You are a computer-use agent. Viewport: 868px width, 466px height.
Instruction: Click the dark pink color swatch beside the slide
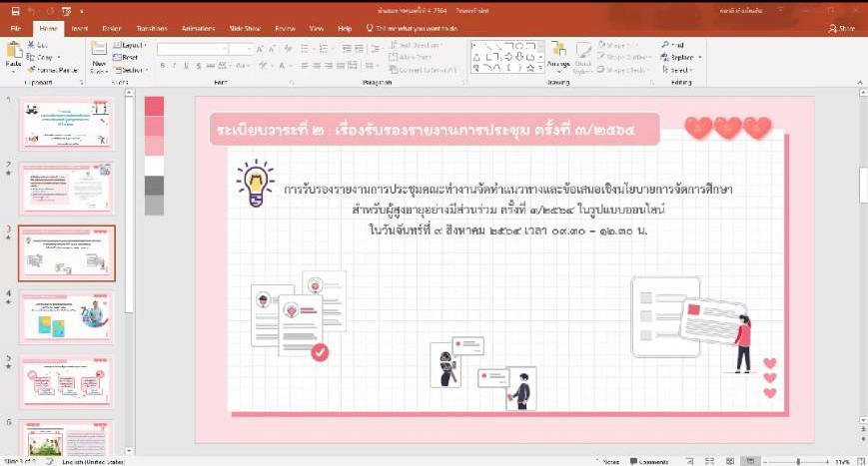click(x=154, y=106)
